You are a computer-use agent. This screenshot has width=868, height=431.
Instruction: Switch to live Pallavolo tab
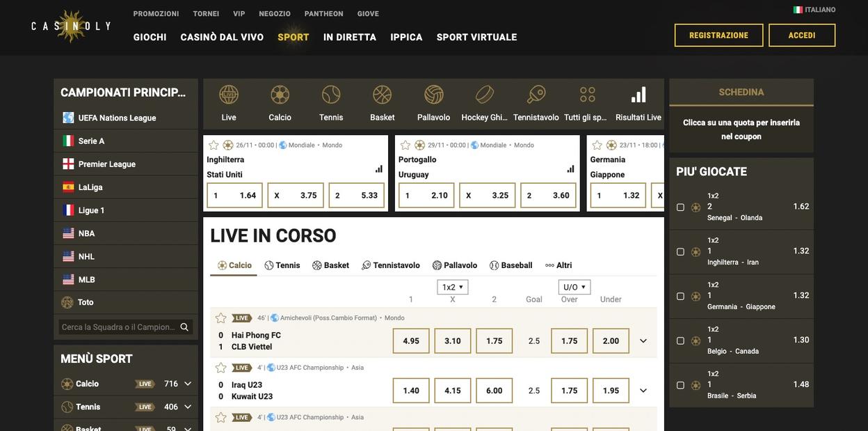click(455, 265)
